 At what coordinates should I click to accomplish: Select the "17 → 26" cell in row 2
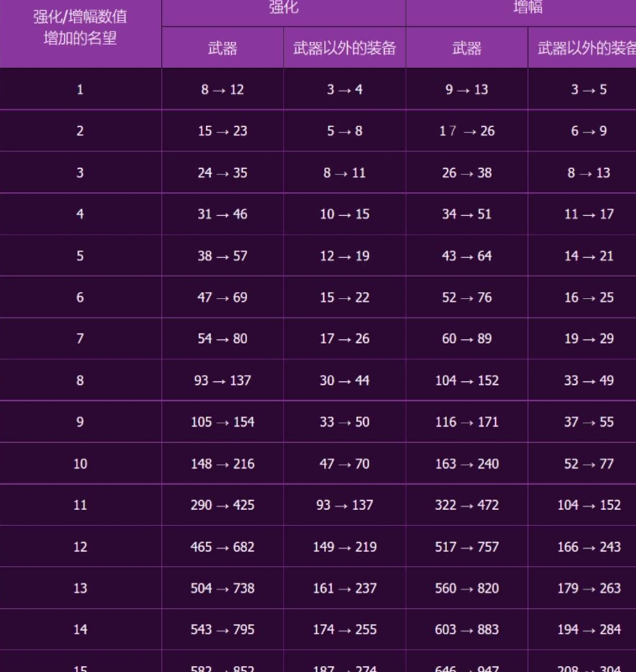[467, 131]
